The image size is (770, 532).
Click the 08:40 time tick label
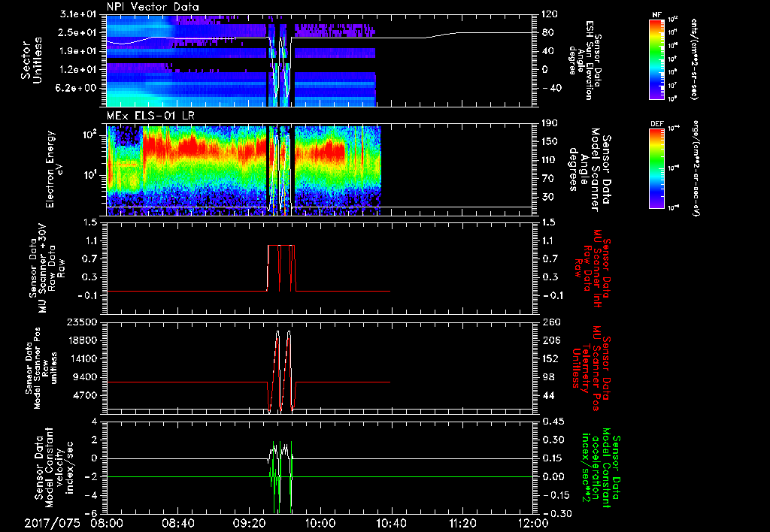(x=177, y=523)
